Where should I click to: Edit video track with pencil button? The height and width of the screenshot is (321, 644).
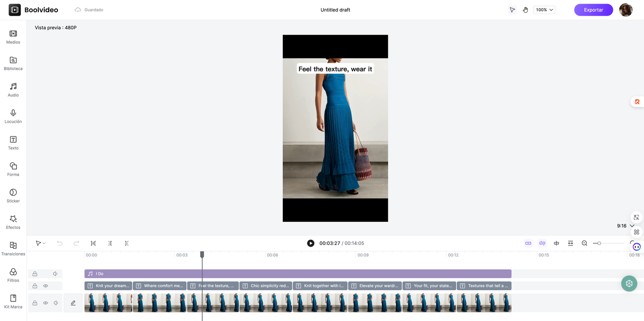tap(73, 303)
